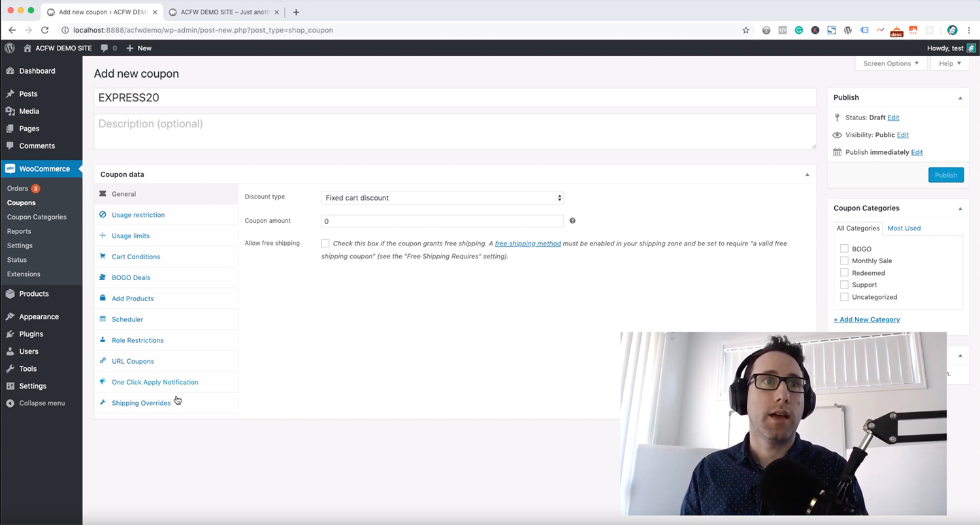Open WooCommerce Status page
Viewport: 980px width, 525px height.
[17, 260]
